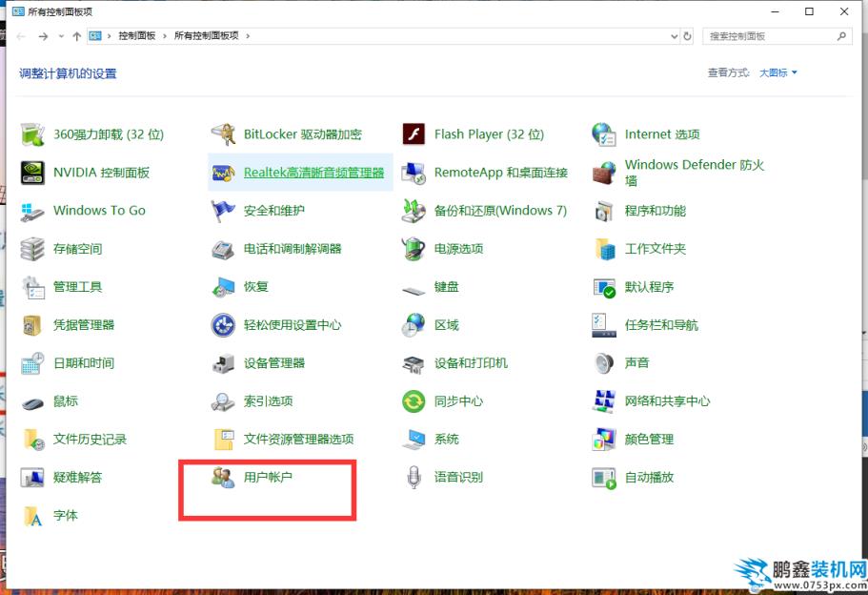Click the 任务栏和导航 link
Viewport: 868px width, 595px height.
661,325
